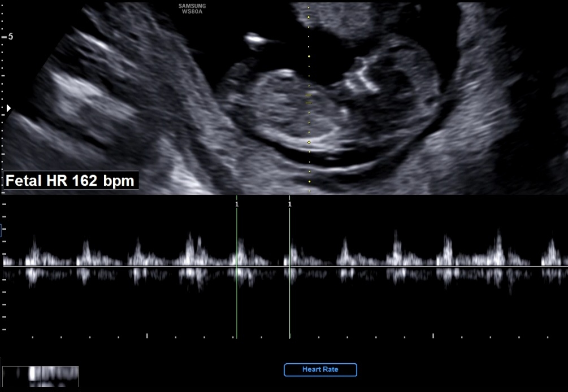Screen dimensions: 568x392
Task: Click the small blue marker on velocity scale
Action: (2, 229)
